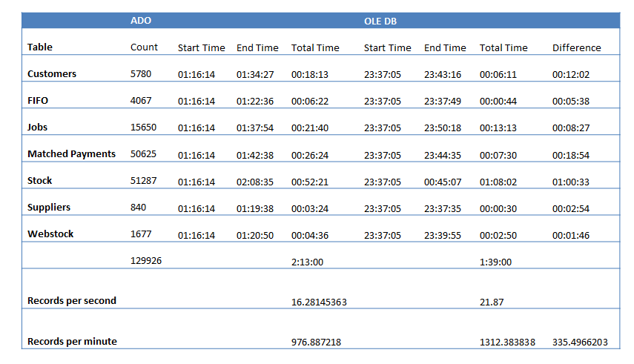
Task: Click the Matched Payments row label
Action: tap(71, 154)
